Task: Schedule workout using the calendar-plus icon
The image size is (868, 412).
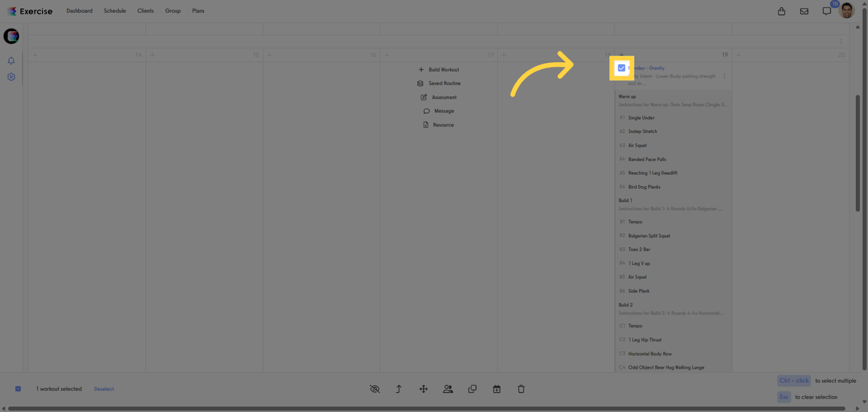Action: pyautogui.click(x=496, y=388)
